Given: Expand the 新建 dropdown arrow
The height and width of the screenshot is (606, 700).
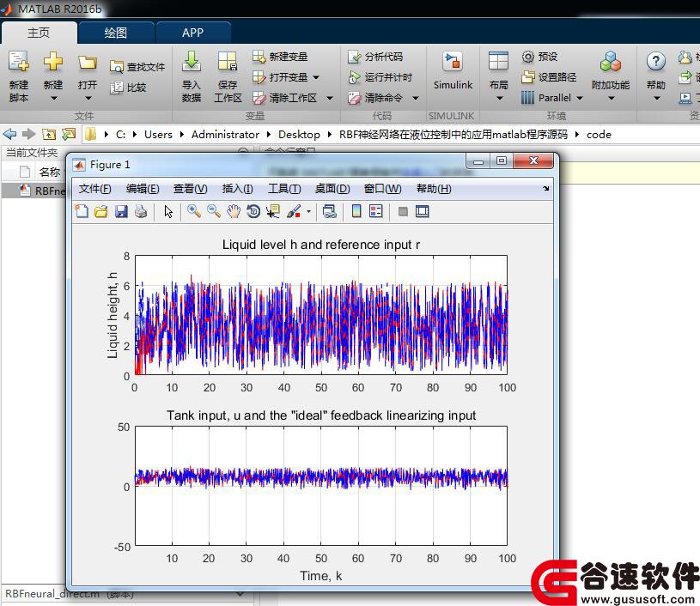Looking at the screenshot, I should coord(53,98).
